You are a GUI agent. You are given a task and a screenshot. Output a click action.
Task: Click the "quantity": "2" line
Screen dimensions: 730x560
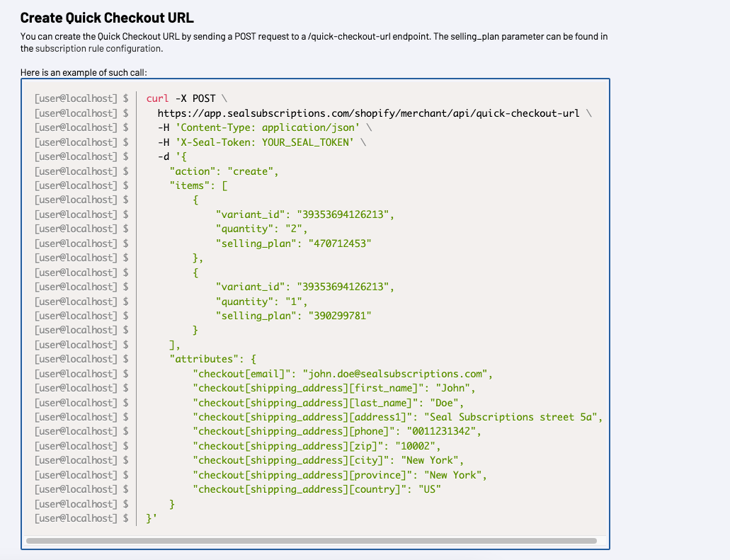point(262,229)
